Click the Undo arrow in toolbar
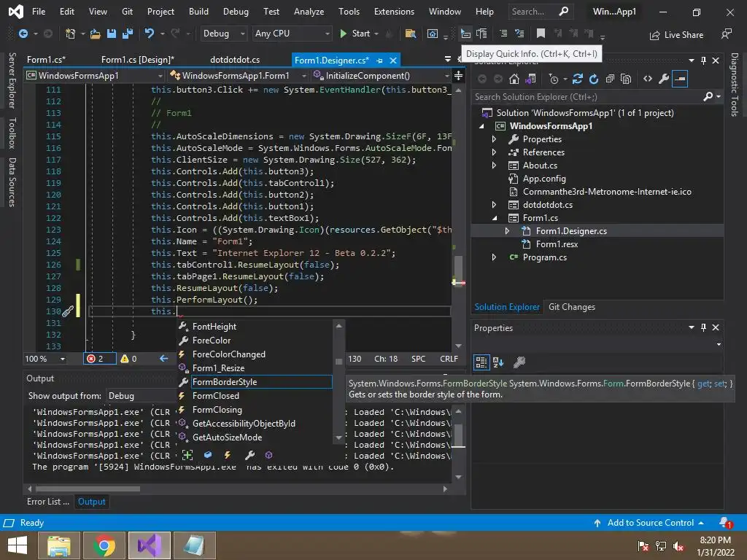The height and width of the screenshot is (560, 747). coord(150,34)
